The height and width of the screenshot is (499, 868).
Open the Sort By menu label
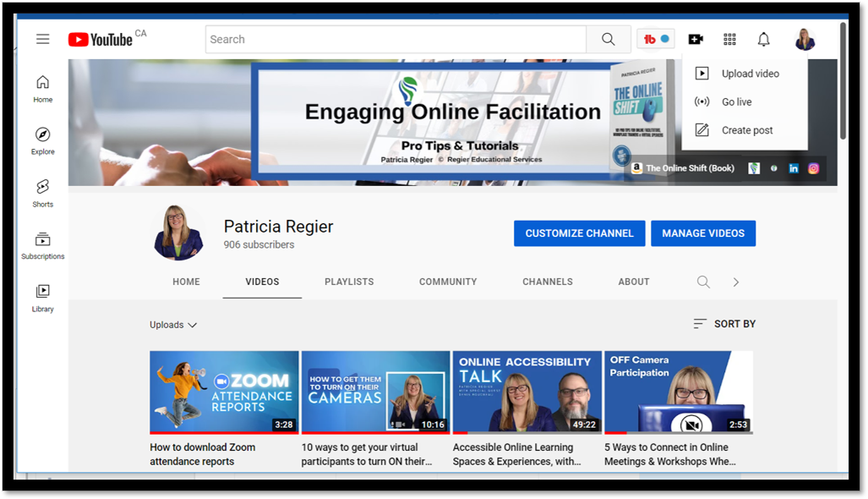734,324
